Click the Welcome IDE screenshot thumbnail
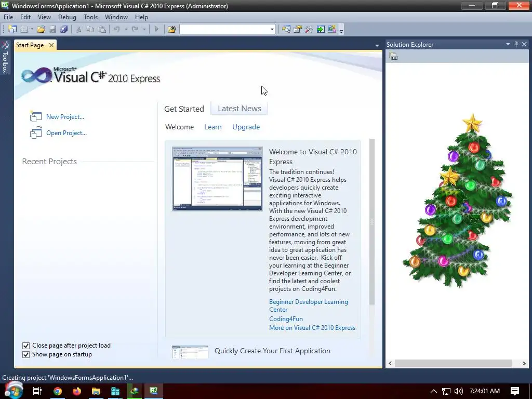The height and width of the screenshot is (399, 532). [x=217, y=179]
